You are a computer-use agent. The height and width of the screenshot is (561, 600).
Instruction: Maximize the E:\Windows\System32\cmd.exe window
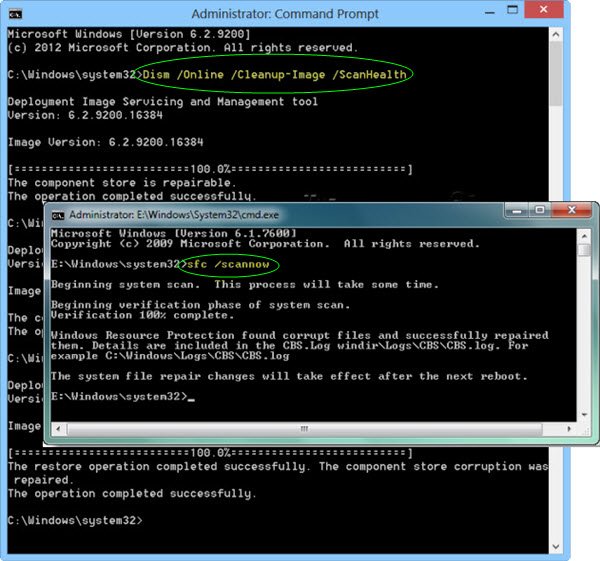pos(540,210)
